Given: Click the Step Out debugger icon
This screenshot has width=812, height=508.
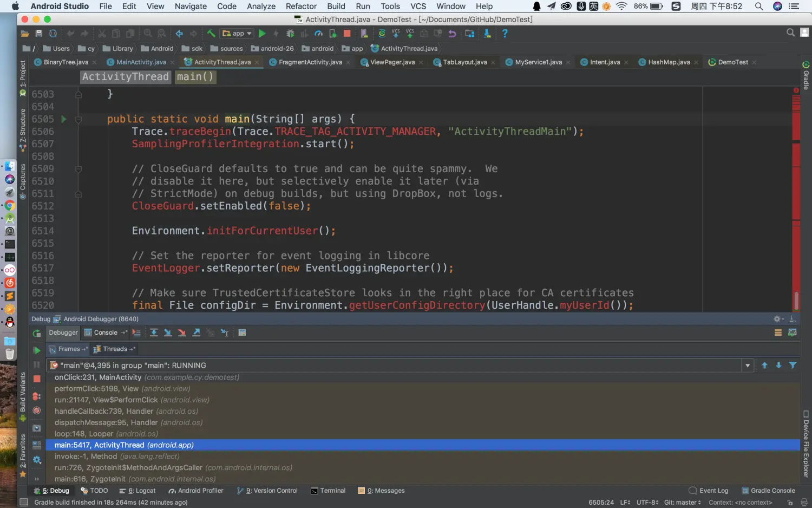Looking at the screenshot, I should point(197,333).
